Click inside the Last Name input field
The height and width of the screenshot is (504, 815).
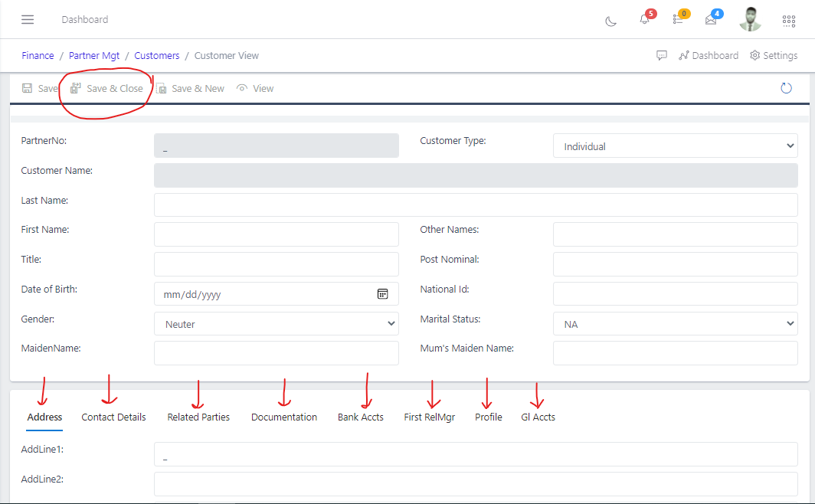point(475,205)
